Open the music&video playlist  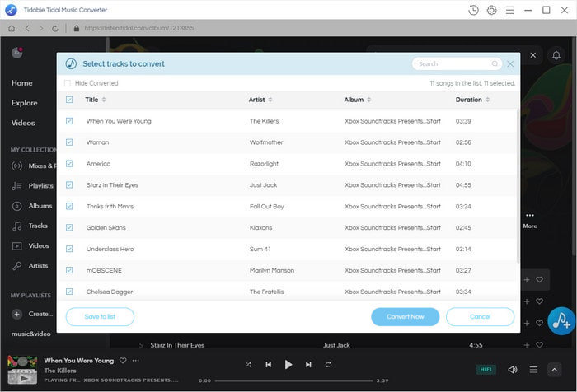click(31, 334)
